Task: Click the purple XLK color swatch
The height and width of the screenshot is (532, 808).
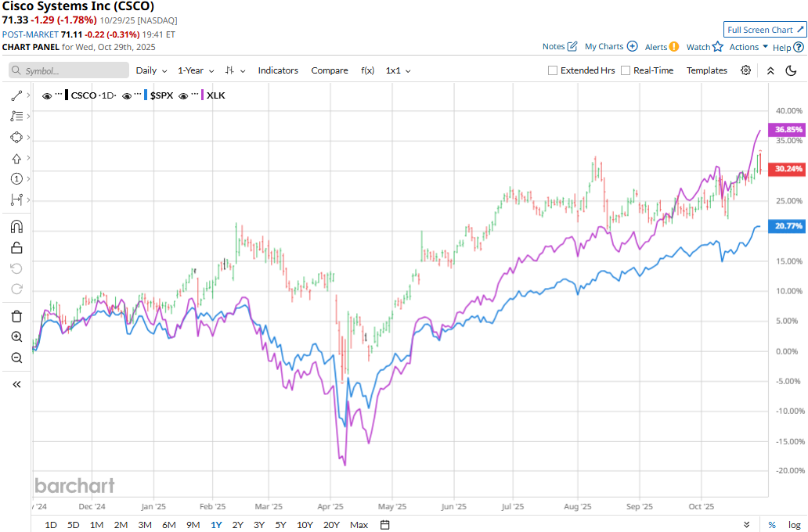Action: pyautogui.click(x=203, y=95)
